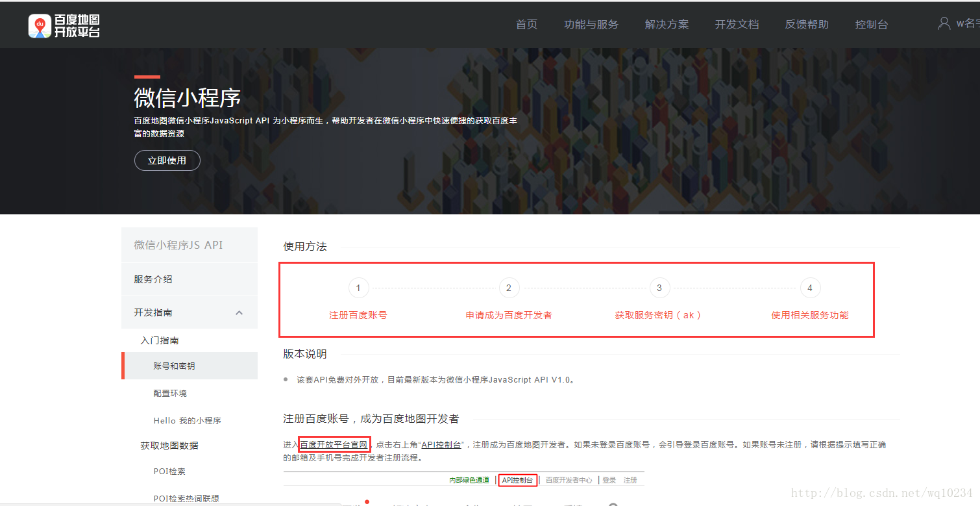
Task: Click step 4 circle 使用相关服务功能
Action: tap(810, 288)
